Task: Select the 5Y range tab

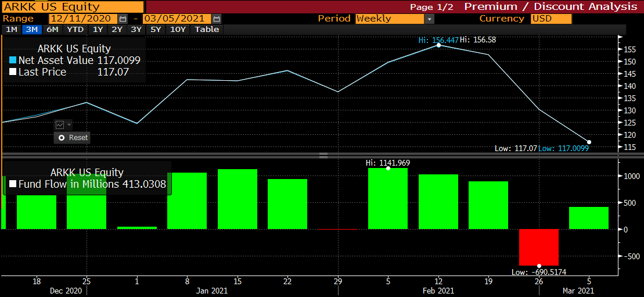Action: (156, 29)
